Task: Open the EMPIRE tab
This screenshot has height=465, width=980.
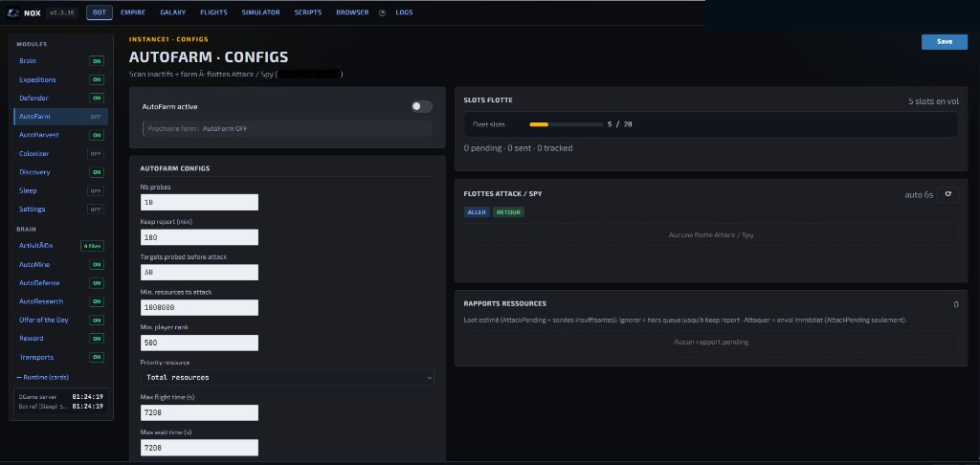Action: click(133, 12)
